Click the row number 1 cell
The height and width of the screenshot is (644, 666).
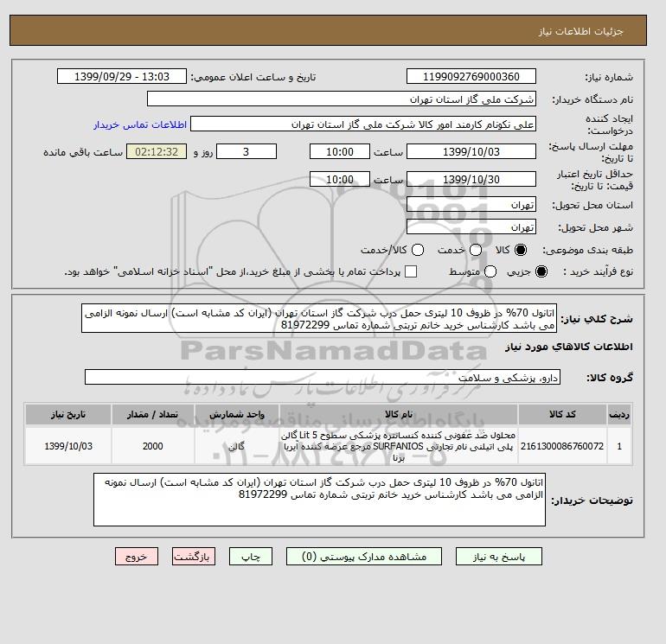pyautogui.click(x=619, y=446)
